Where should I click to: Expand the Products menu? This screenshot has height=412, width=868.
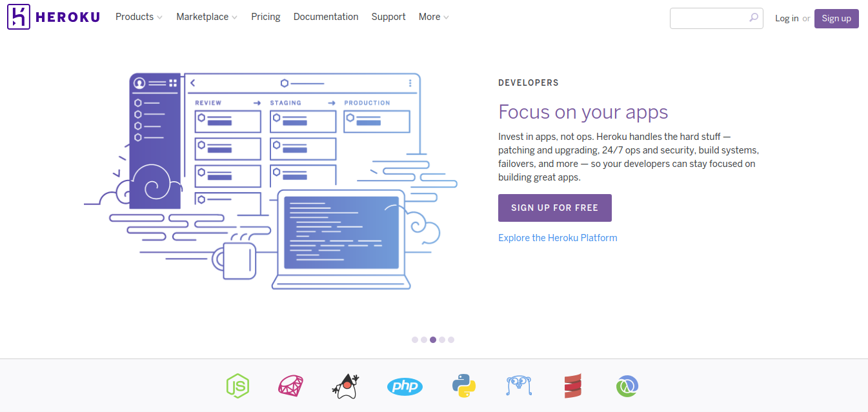click(139, 17)
